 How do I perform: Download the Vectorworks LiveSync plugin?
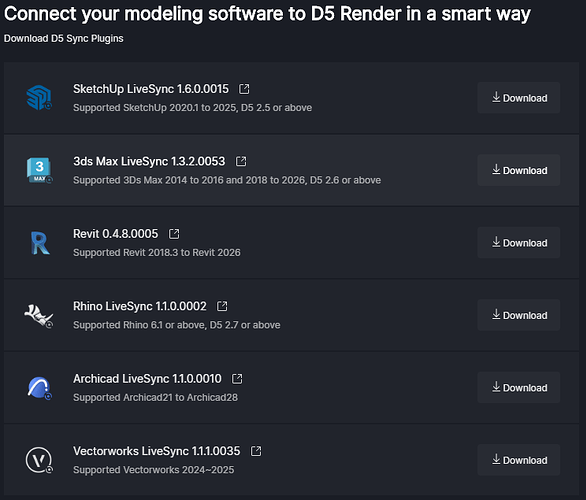click(519, 460)
